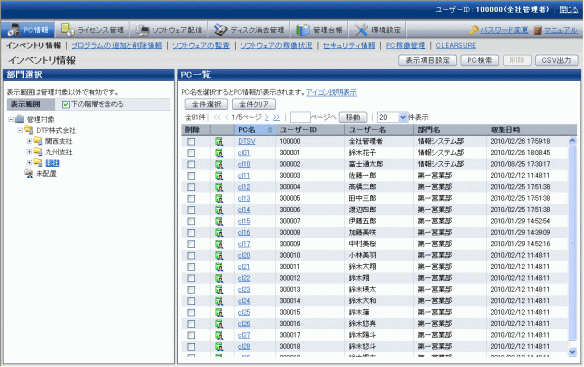Screen dimensions: 584x367
Task: Click the key icon for password change
Action: pos(474,30)
